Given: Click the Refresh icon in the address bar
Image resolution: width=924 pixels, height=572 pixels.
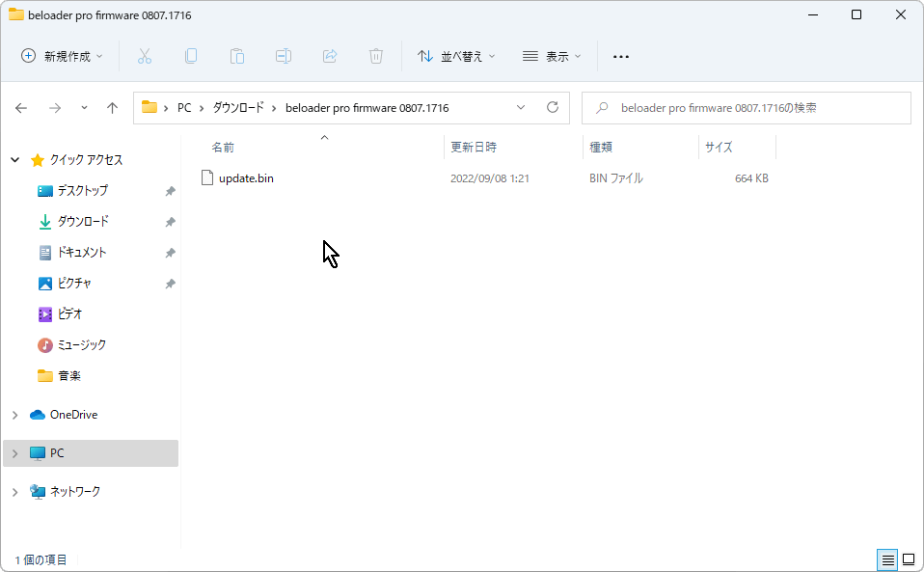Looking at the screenshot, I should point(553,108).
